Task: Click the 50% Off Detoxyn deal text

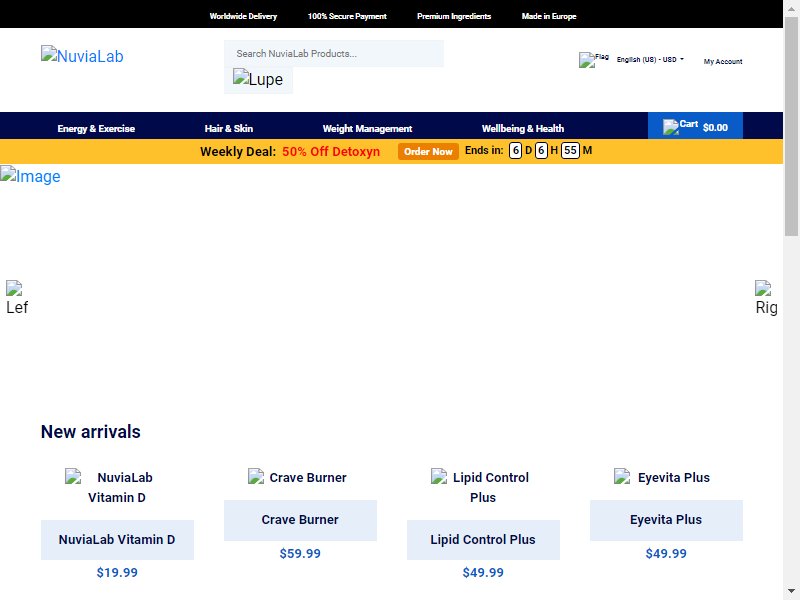Action: point(331,152)
